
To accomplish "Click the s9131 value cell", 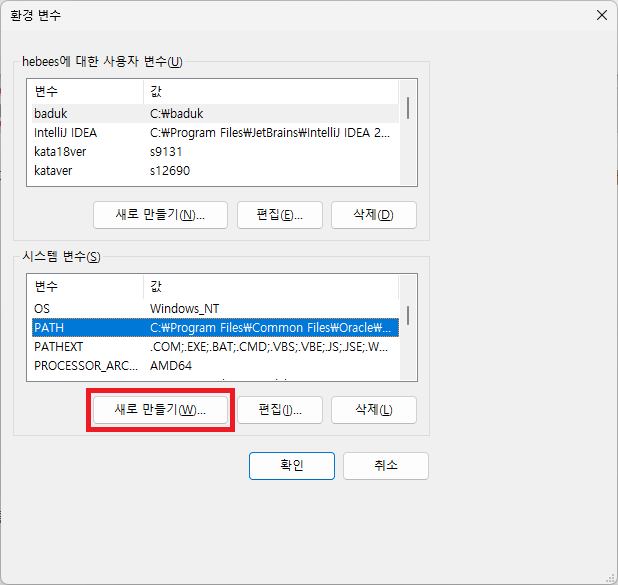I will tap(166, 151).
